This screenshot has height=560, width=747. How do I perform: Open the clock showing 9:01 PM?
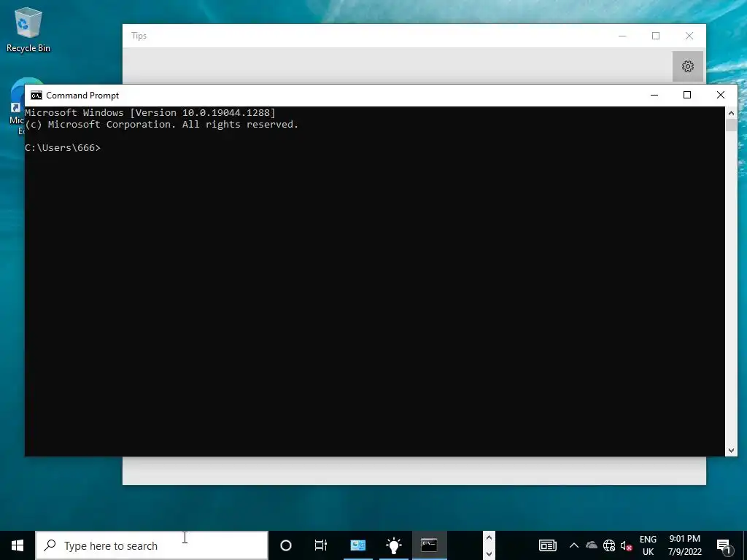pos(684,545)
